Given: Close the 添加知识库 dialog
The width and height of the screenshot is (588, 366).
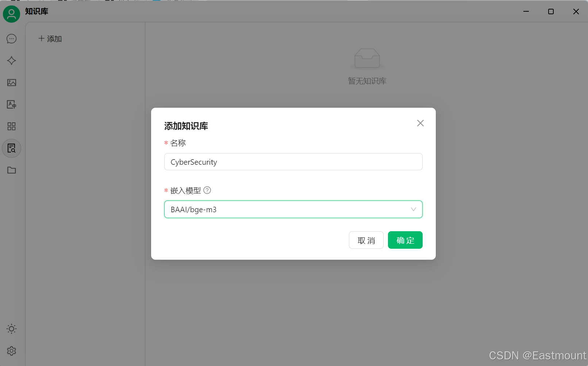Looking at the screenshot, I should tap(420, 123).
